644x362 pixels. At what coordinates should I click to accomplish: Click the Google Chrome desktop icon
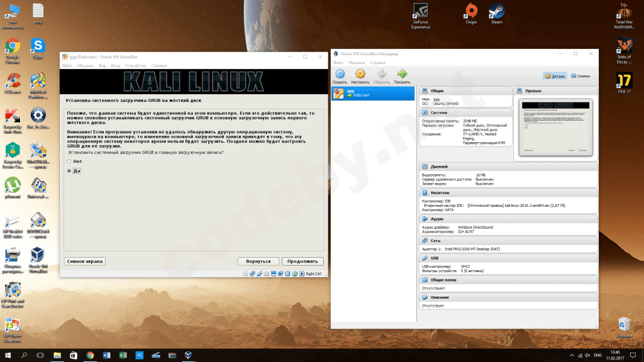[12, 47]
